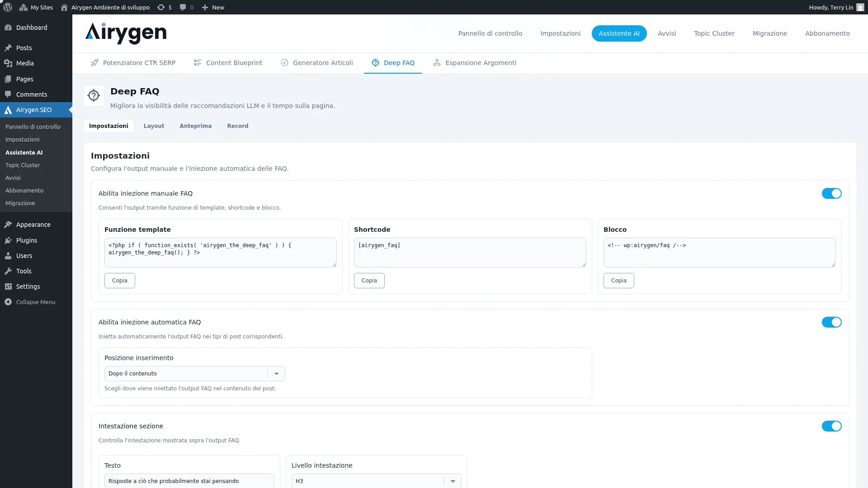Image resolution: width=868 pixels, height=488 pixels.
Task: Open Abbonamento in top navigation
Action: pos(827,33)
